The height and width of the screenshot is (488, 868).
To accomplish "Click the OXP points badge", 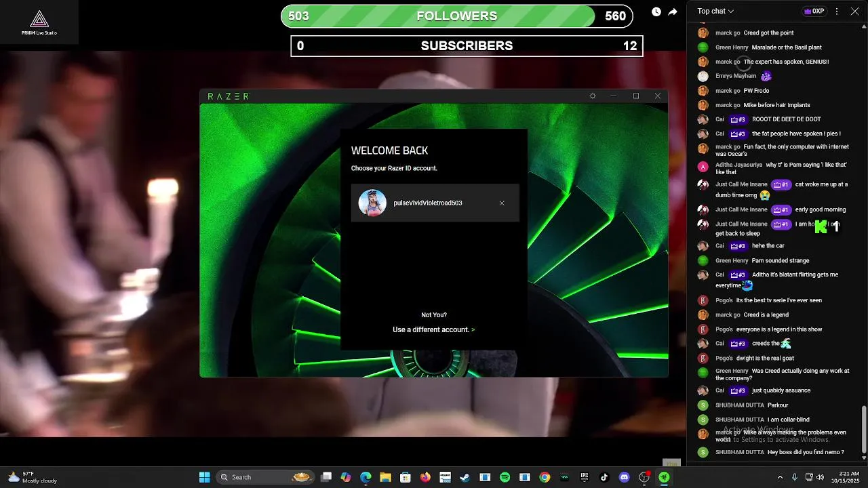I will [x=814, y=12].
